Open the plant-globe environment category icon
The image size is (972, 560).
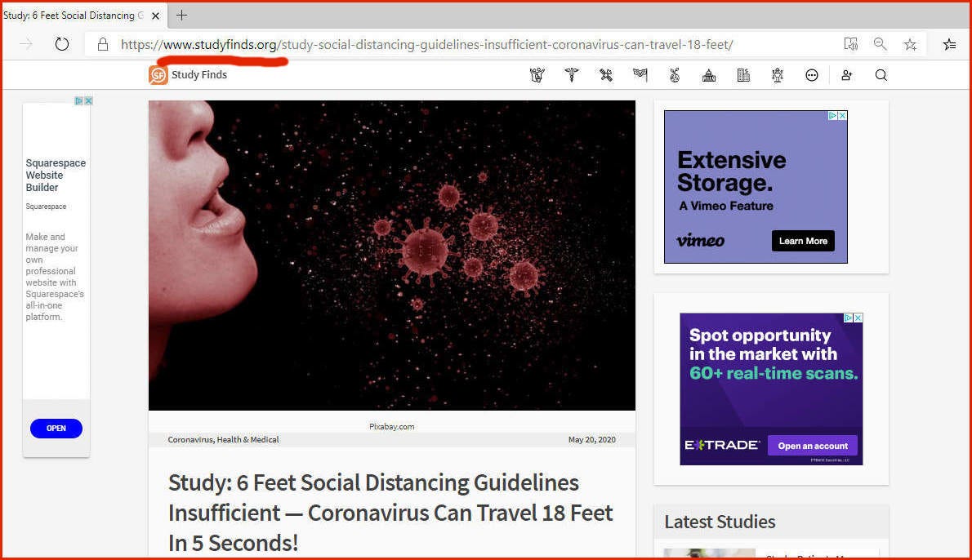(675, 75)
